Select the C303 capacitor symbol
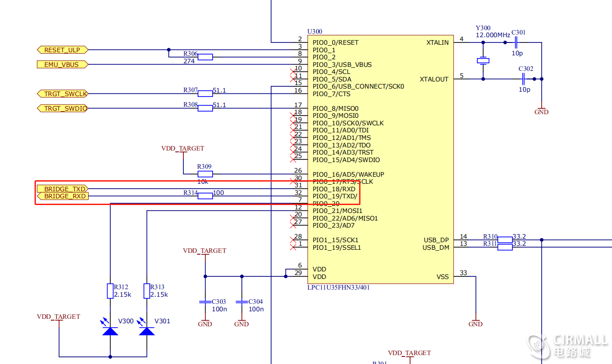The height and width of the screenshot is (364, 612). tap(205, 302)
